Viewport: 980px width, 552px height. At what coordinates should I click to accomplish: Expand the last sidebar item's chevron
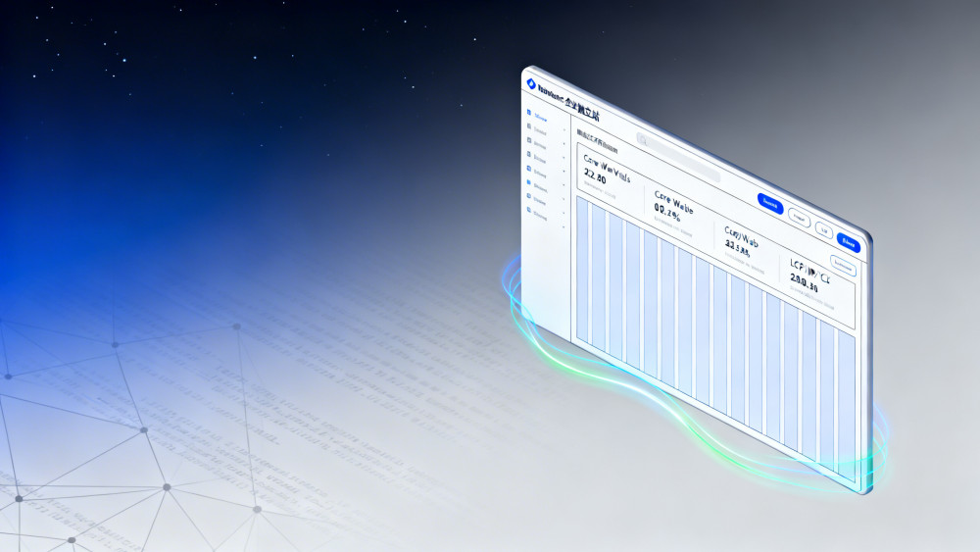pos(563,215)
